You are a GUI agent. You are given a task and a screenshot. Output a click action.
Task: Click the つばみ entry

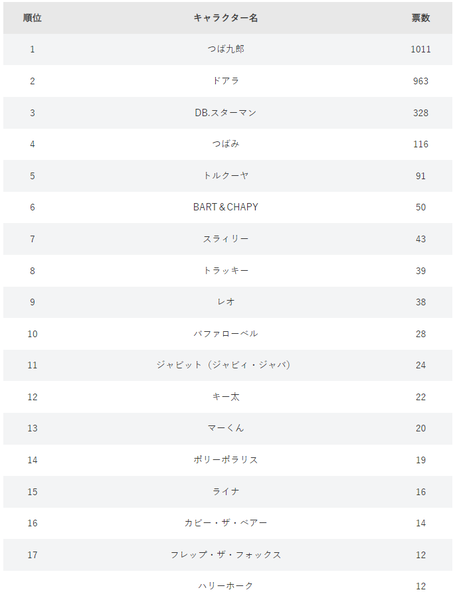coord(225,144)
